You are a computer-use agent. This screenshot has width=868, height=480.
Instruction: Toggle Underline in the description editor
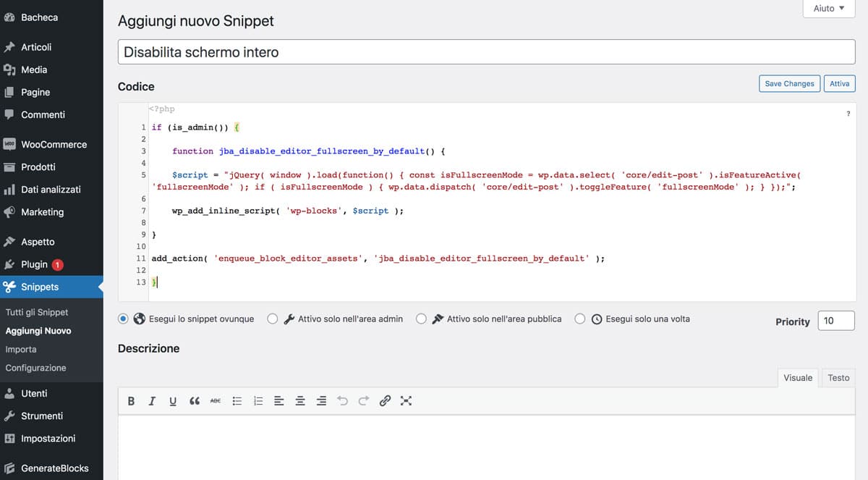pos(173,400)
